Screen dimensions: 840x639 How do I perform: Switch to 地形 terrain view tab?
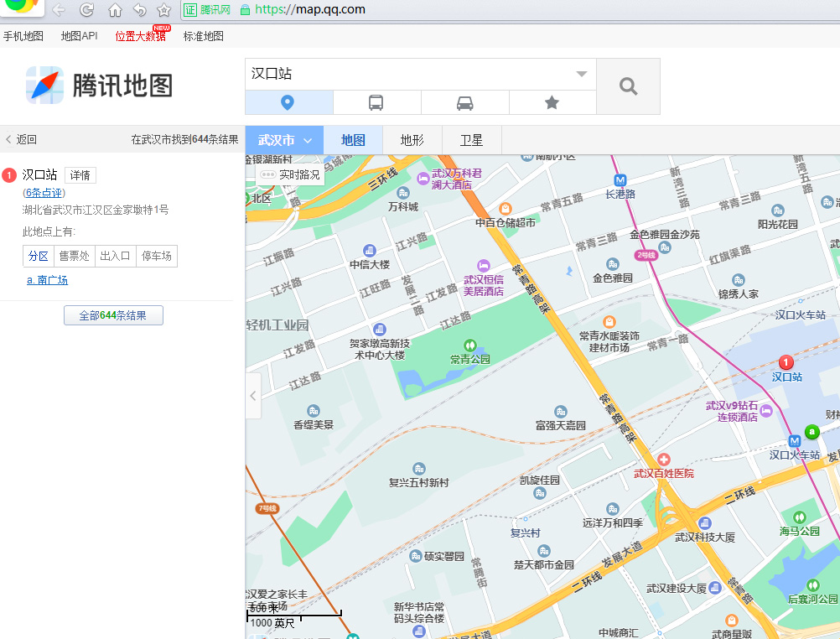point(412,140)
